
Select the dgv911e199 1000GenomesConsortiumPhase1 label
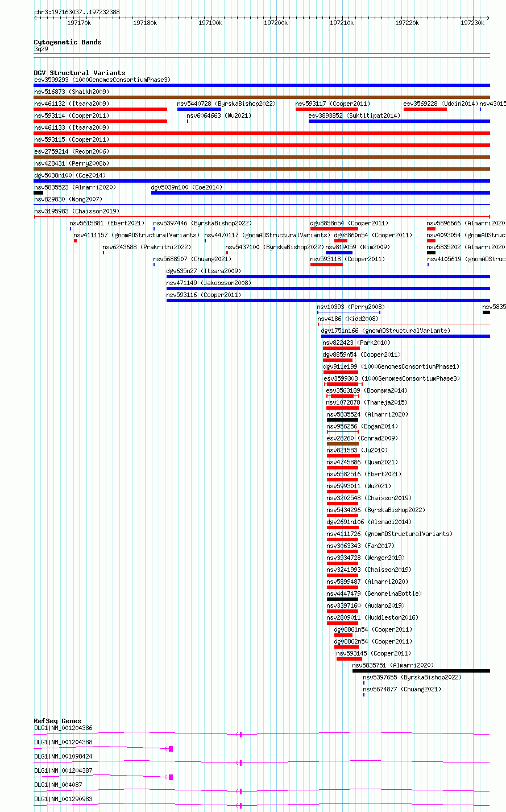[x=391, y=366]
